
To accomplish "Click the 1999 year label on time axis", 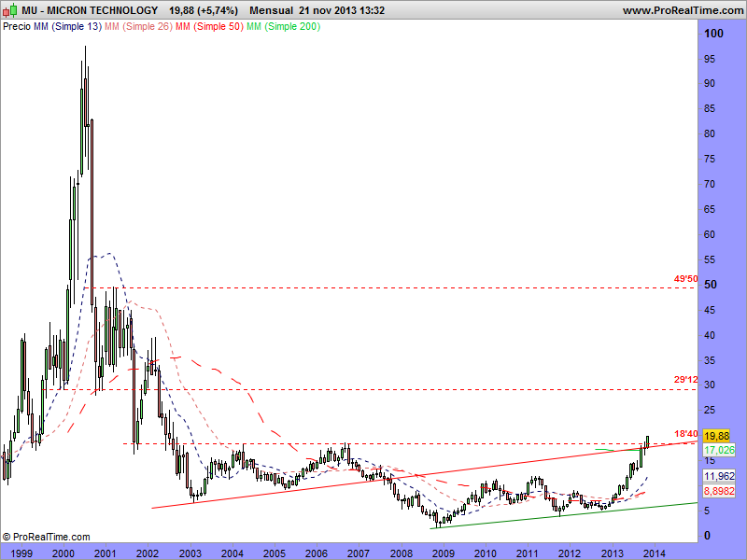I will (x=21, y=553).
